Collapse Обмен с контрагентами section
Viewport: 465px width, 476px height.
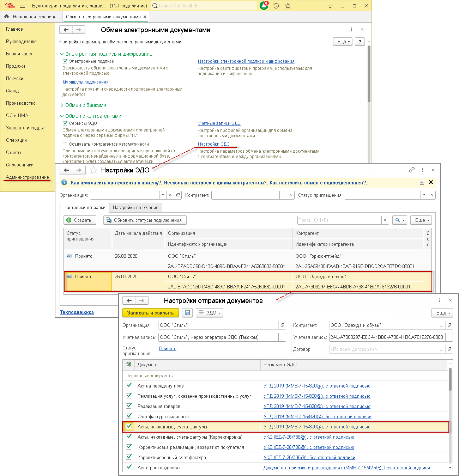coord(62,116)
